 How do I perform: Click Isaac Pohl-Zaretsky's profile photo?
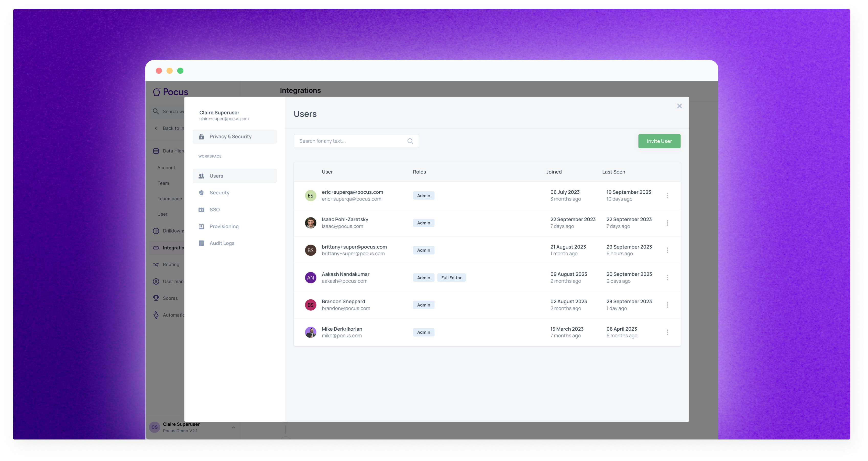pyautogui.click(x=310, y=223)
